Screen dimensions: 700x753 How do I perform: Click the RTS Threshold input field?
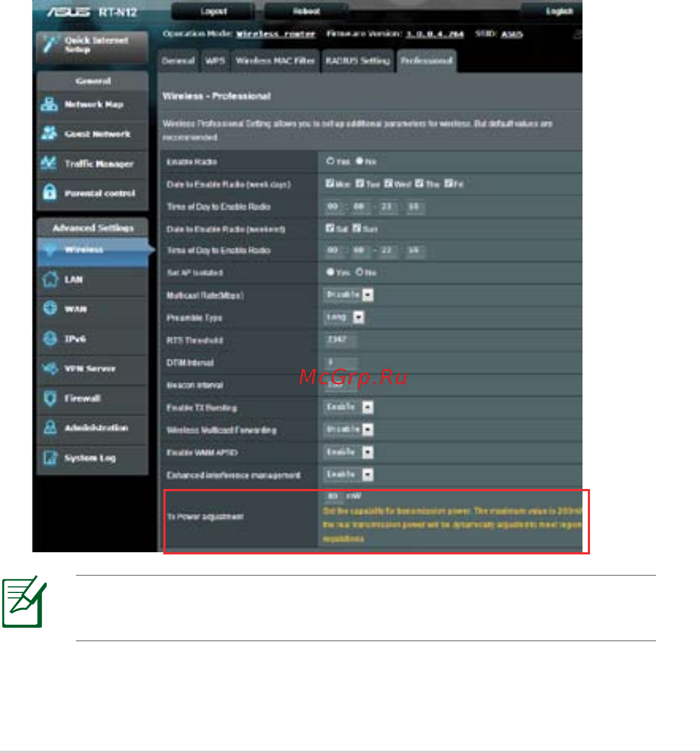click(x=341, y=340)
